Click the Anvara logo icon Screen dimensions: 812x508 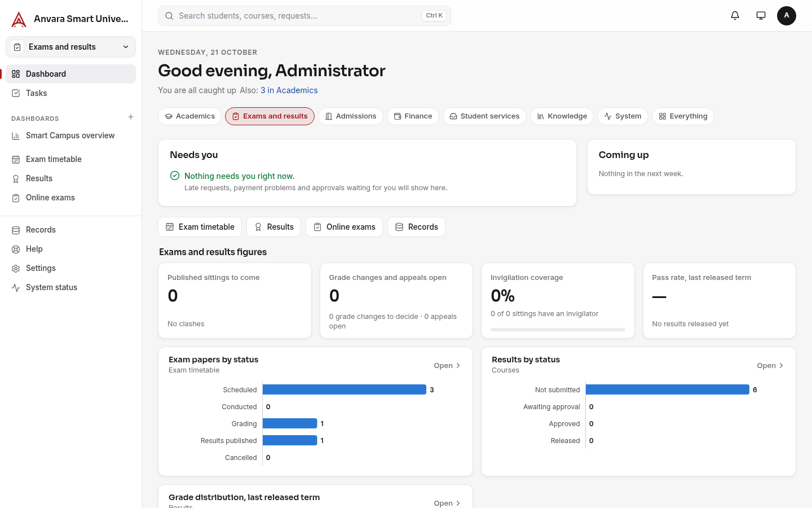point(19,19)
